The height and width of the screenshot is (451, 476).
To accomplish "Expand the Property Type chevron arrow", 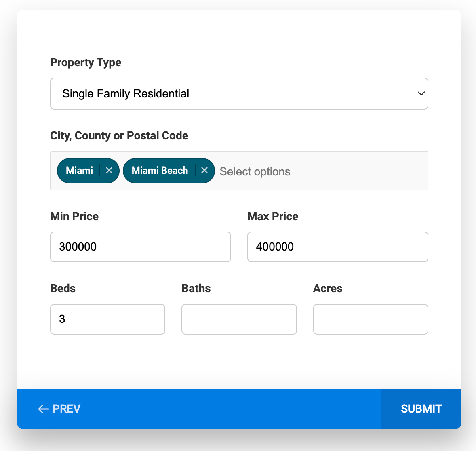I will (421, 93).
